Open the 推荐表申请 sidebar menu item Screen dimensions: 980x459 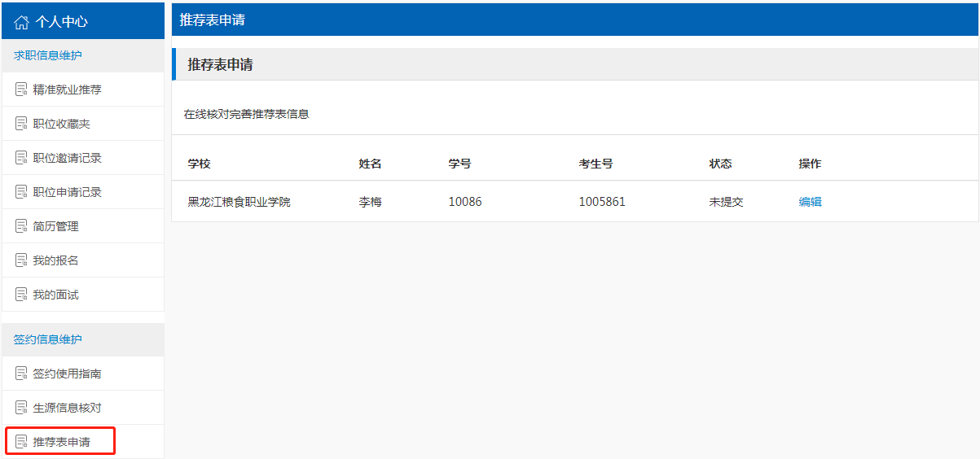tap(61, 442)
